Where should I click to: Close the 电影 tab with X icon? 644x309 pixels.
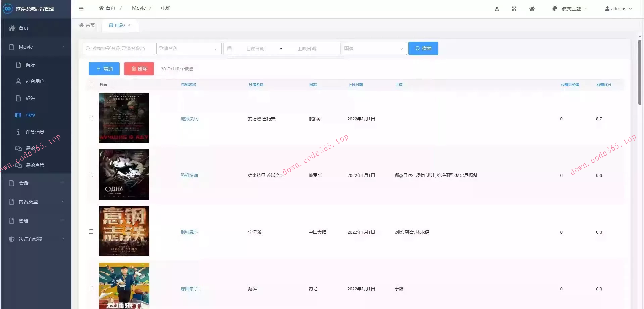[129, 25]
